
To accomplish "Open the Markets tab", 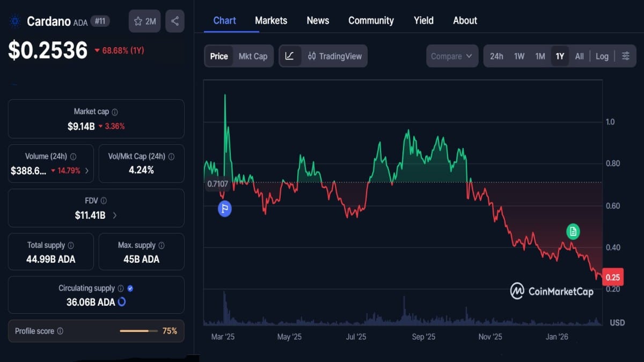I will (x=271, y=20).
